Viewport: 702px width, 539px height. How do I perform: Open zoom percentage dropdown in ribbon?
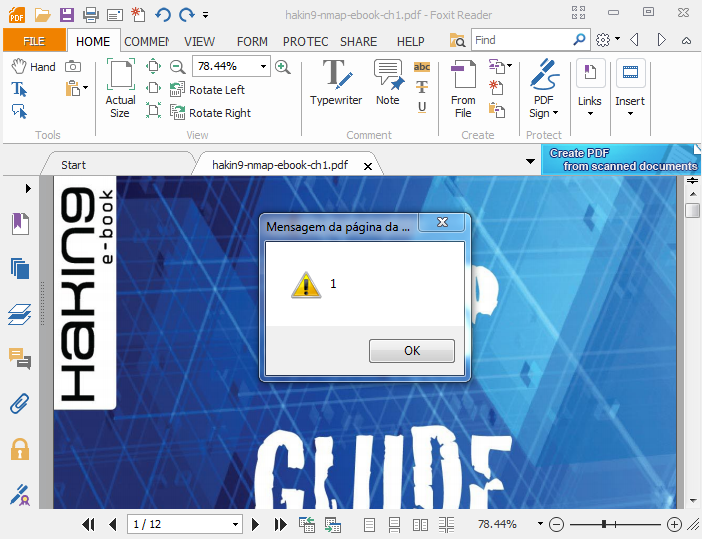coord(263,67)
